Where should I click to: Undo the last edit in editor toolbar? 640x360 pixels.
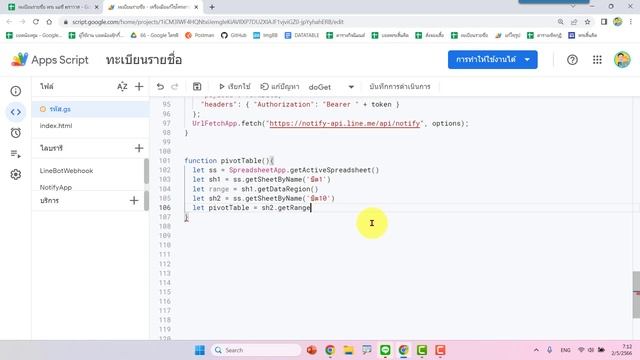click(160, 87)
